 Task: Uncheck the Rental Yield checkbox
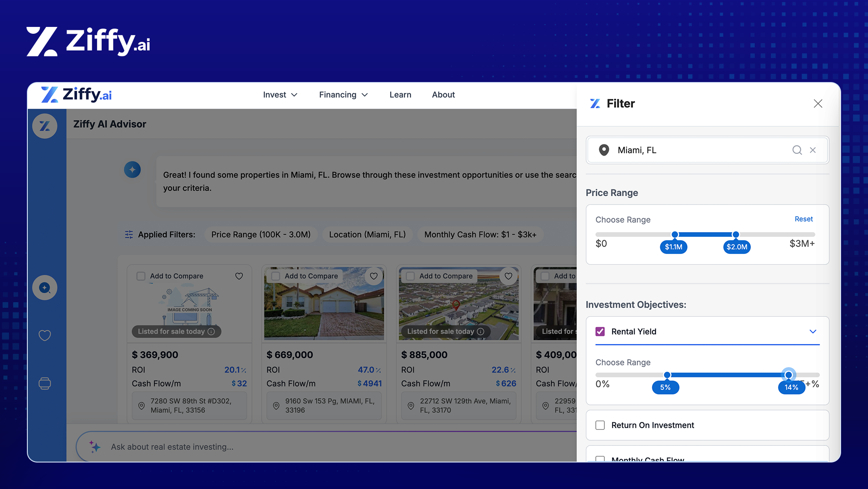[x=600, y=332]
